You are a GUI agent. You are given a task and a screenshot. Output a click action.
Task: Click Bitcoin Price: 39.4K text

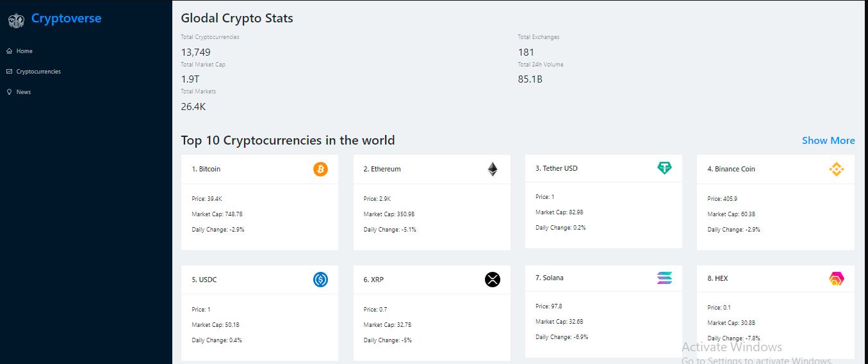[x=206, y=199]
